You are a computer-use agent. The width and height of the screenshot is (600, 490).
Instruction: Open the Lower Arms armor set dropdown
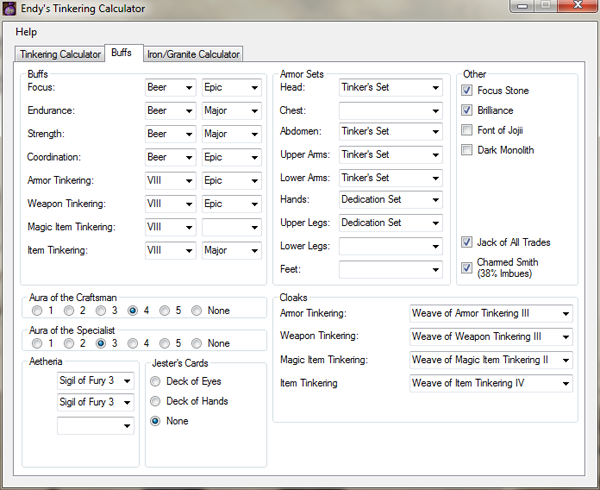391,178
